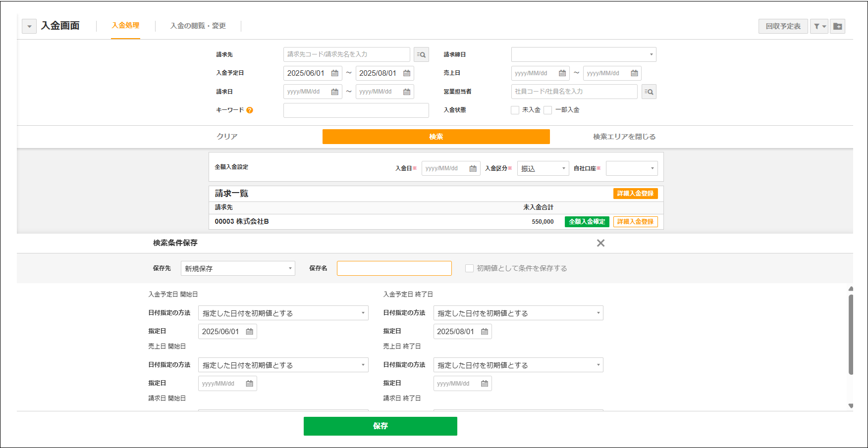Click the 請求先 search lookup icon

coord(421,54)
